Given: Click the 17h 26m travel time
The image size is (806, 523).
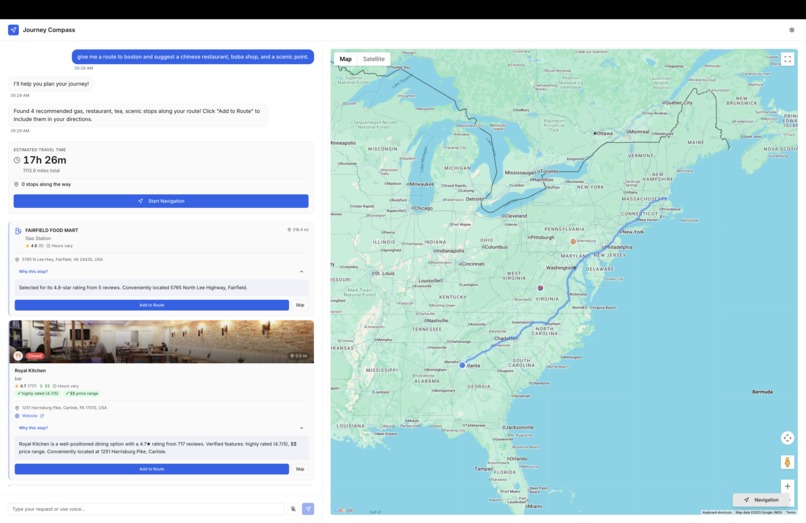Looking at the screenshot, I should [45, 160].
